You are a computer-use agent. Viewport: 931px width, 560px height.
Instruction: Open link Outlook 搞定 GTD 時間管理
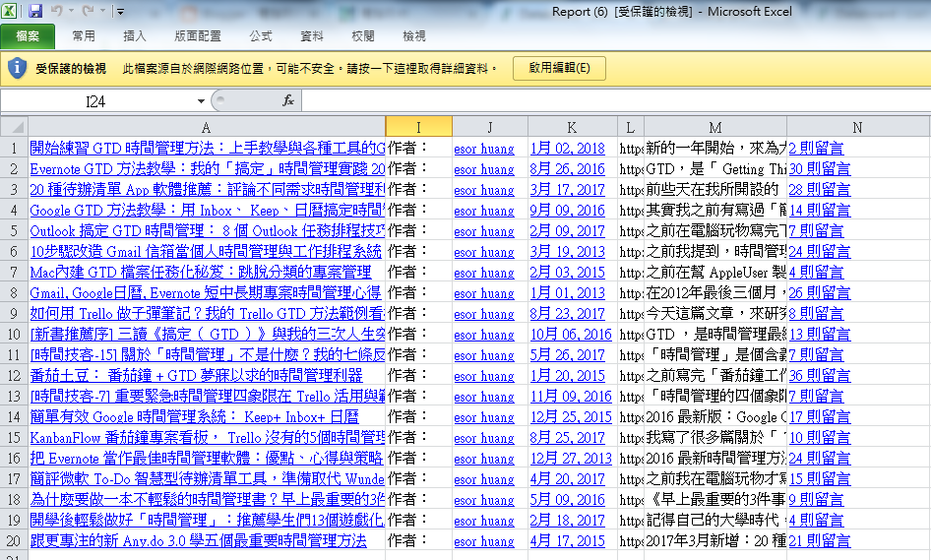pyautogui.click(x=208, y=231)
